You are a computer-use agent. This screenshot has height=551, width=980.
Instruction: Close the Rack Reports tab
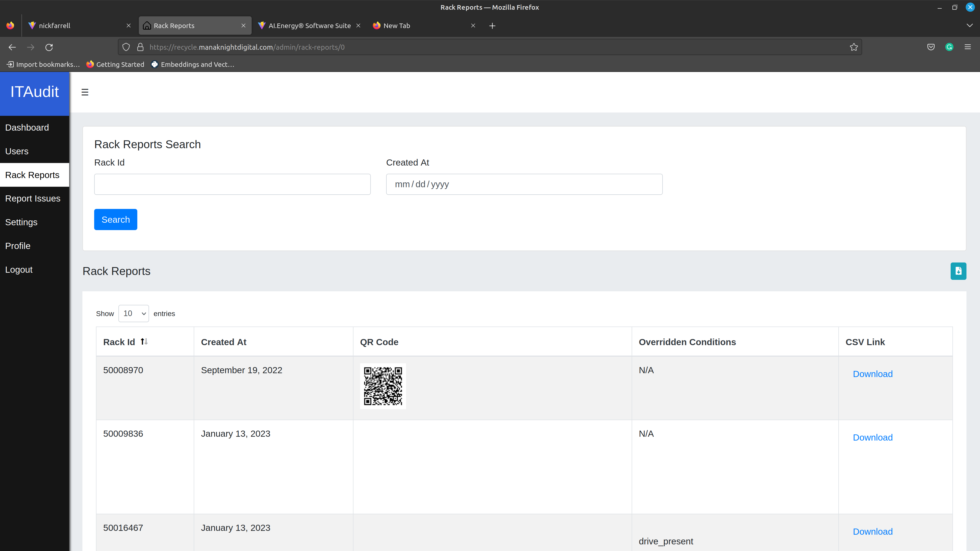point(243,26)
